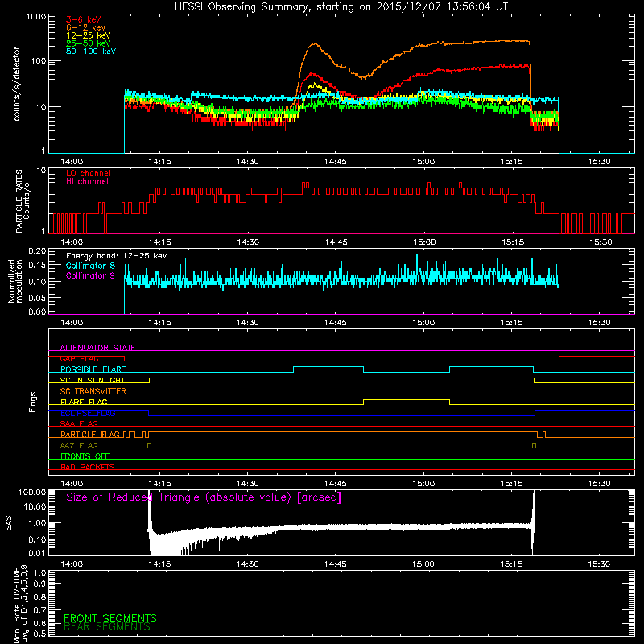The width and height of the screenshot is (644, 644).
Task: Click the '0.05' tick on the modulation axis
Action: pos(37,297)
